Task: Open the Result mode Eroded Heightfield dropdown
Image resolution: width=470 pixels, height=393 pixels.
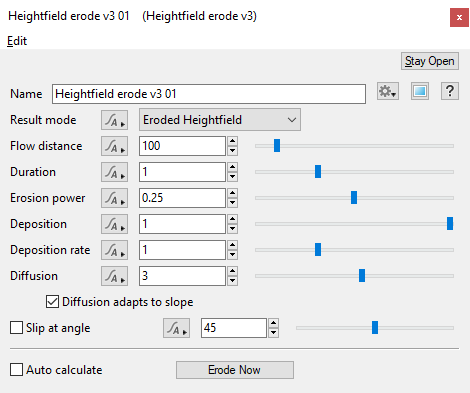Action: click(220, 120)
